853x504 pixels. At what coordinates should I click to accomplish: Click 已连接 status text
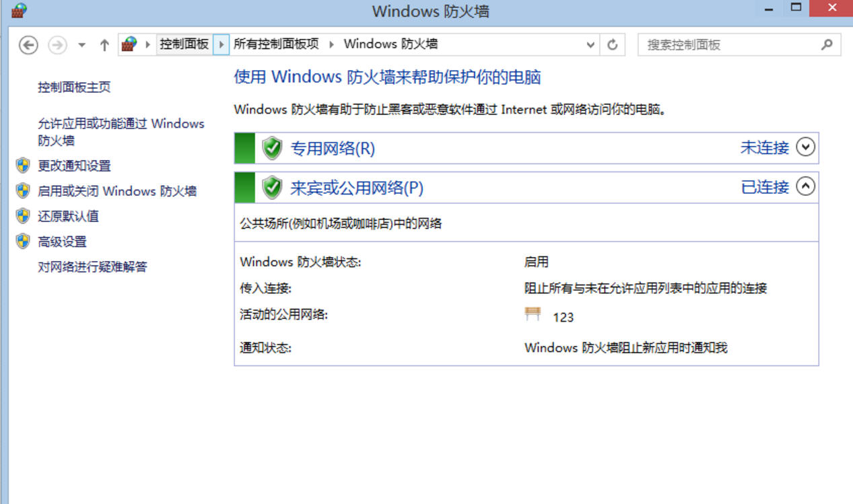point(765,187)
